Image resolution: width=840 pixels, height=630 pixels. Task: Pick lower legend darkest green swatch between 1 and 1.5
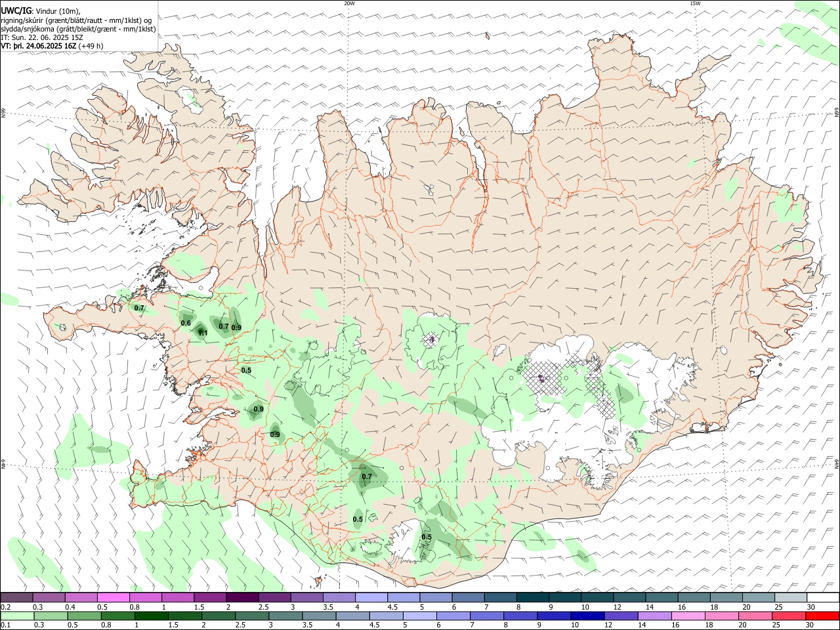click(x=151, y=616)
